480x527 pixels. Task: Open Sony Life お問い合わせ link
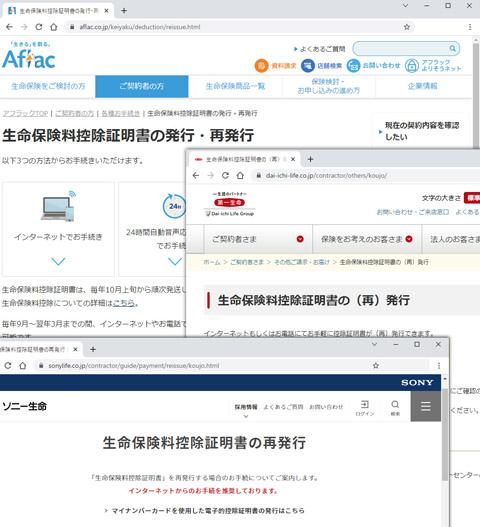[x=326, y=407]
